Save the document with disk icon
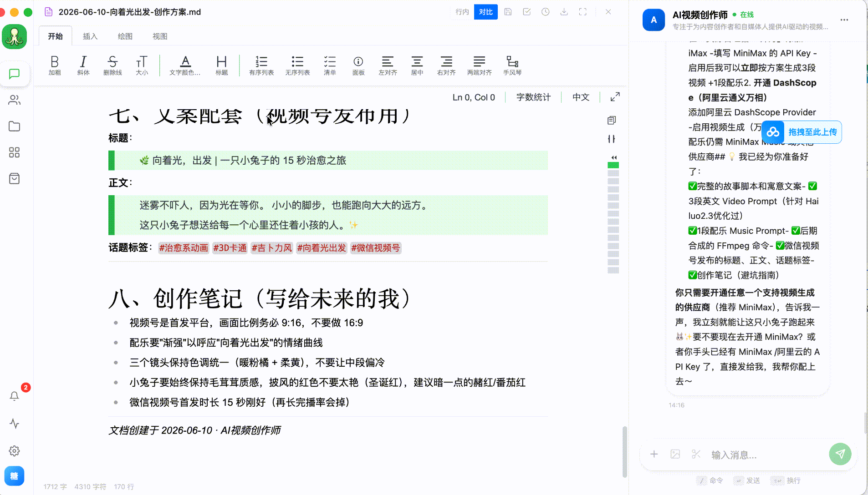The height and width of the screenshot is (495, 868). [x=508, y=12]
